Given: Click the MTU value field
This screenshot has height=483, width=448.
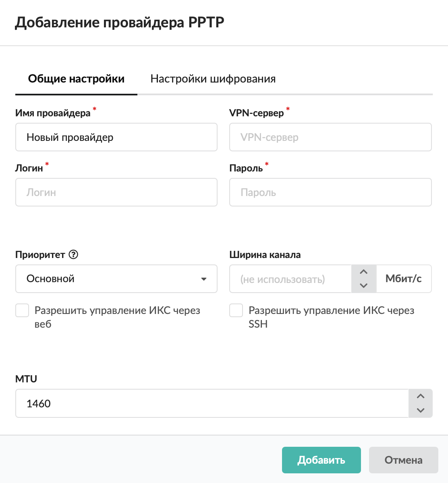Looking at the screenshot, I should click(x=212, y=403).
